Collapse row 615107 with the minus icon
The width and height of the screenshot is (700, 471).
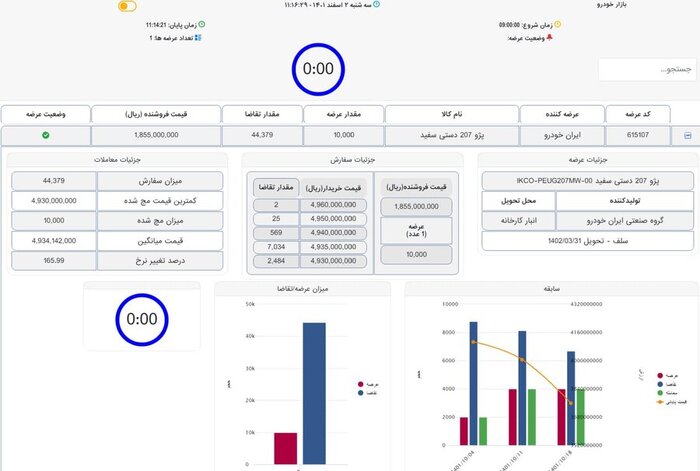pos(687,135)
